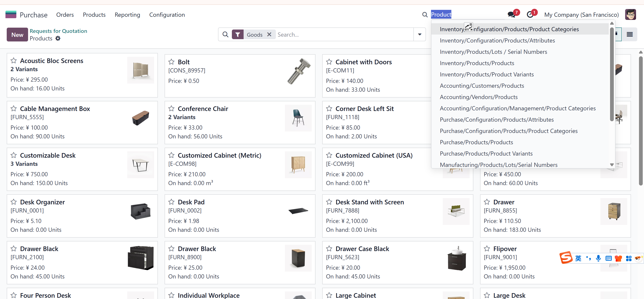Star the Cable Management Box product
Screen dimensions: 644x299
(14, 109)
